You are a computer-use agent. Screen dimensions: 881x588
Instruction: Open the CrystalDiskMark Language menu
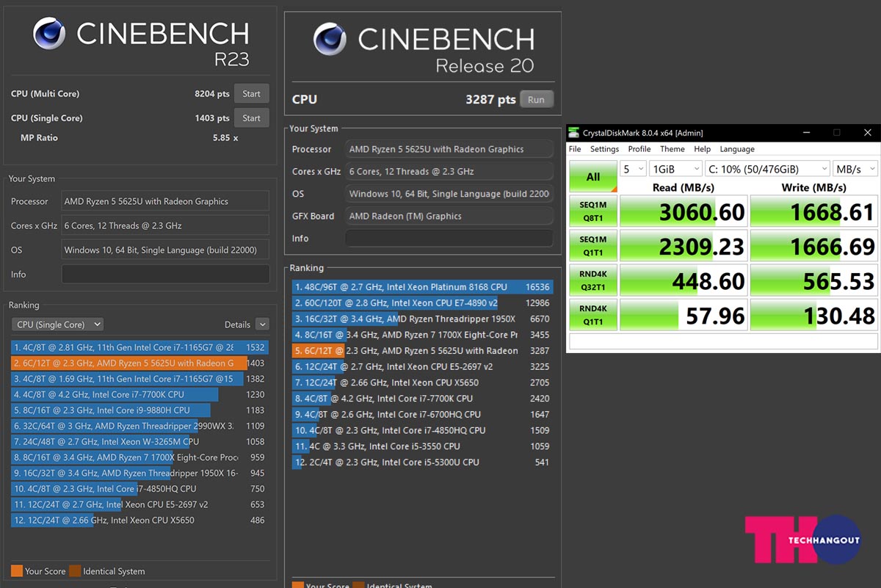click(x=737, y=149)
